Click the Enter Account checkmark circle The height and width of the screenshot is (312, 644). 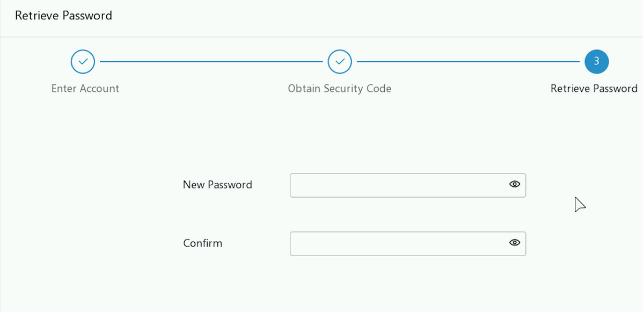83,62
